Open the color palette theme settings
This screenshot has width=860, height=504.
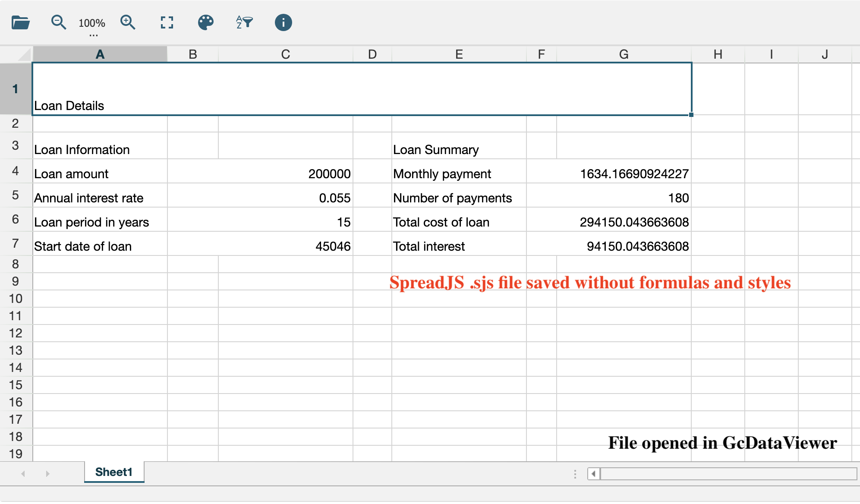click(205, 22)
